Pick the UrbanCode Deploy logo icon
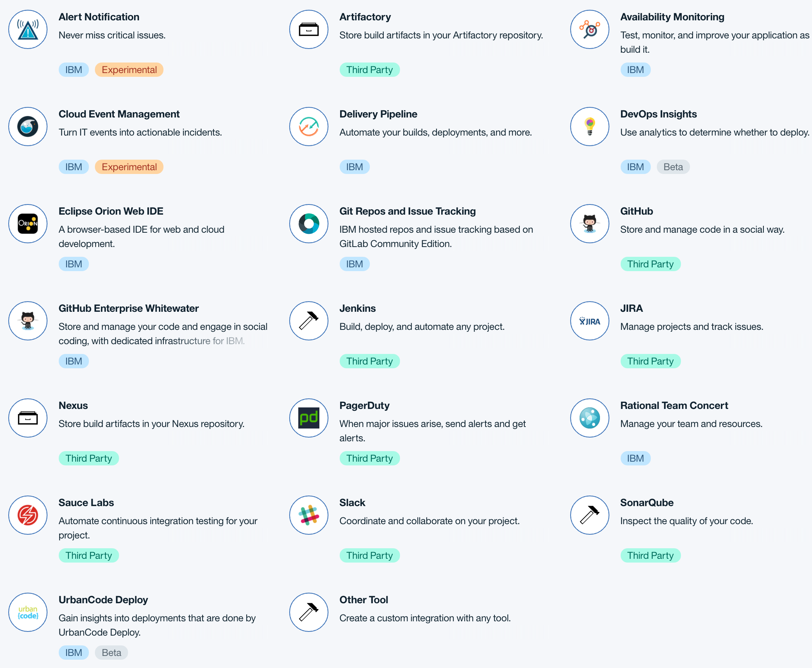Image resolution: width=812 pixels, height=668 pixels. point(28,612)
